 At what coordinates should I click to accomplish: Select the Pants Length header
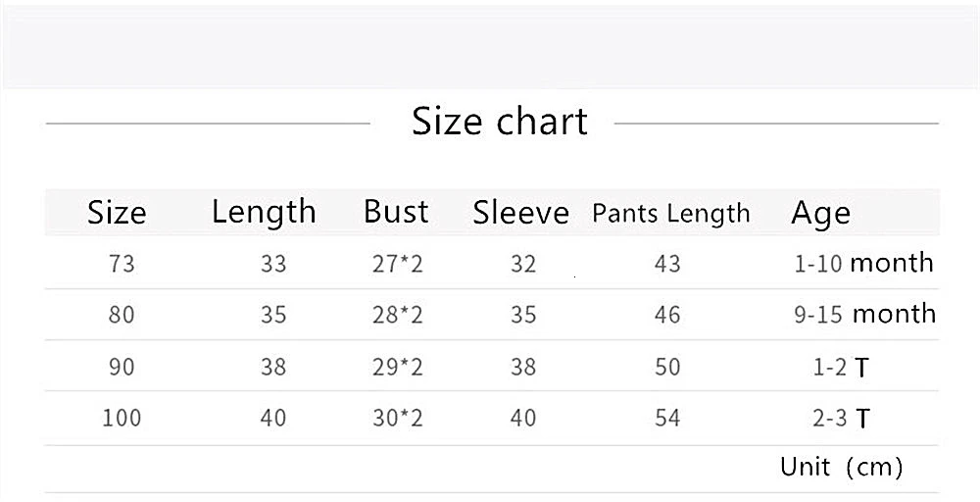tap(670, 214)
